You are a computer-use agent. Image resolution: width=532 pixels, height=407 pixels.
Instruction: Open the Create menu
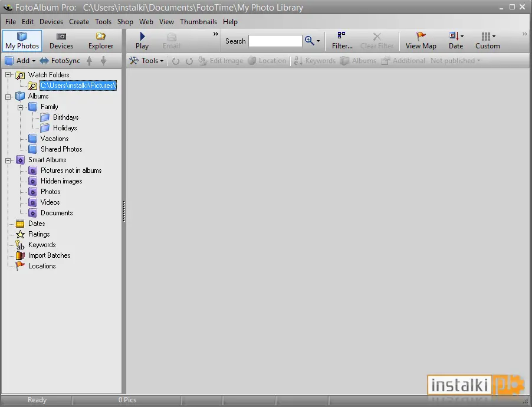pyautogui.click(x=79, y=22)
